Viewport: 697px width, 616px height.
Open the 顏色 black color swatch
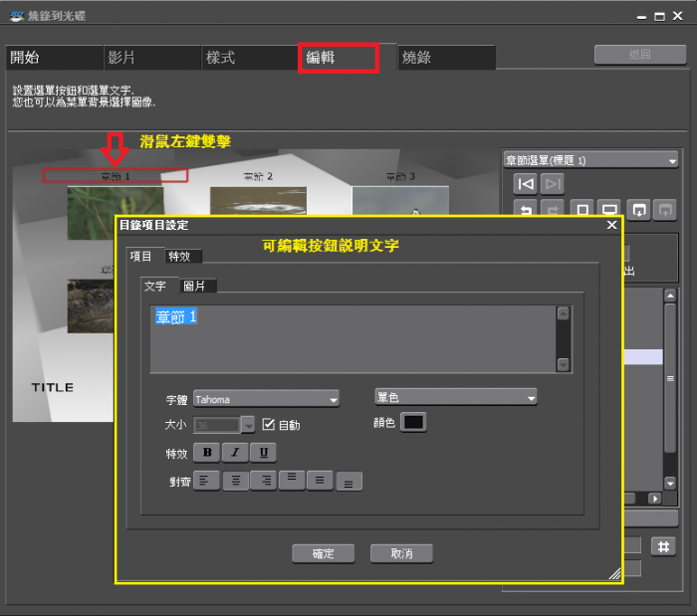[413, 422]
